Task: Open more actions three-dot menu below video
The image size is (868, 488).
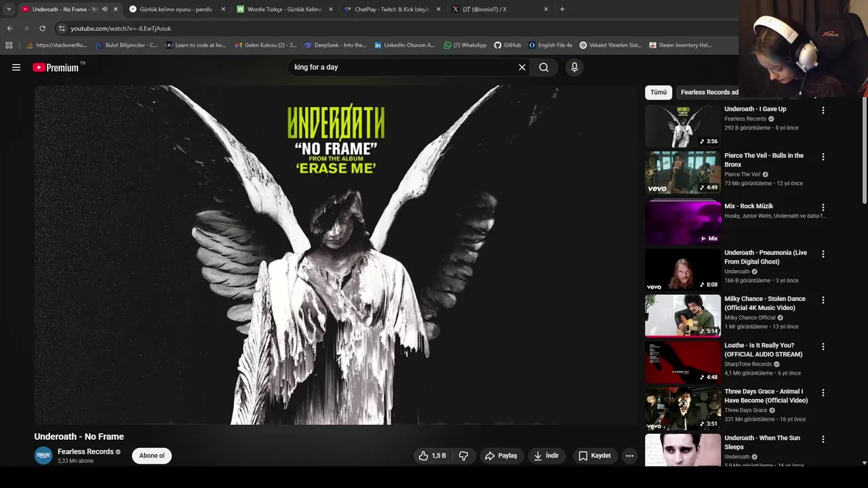Action: (629, 455)
